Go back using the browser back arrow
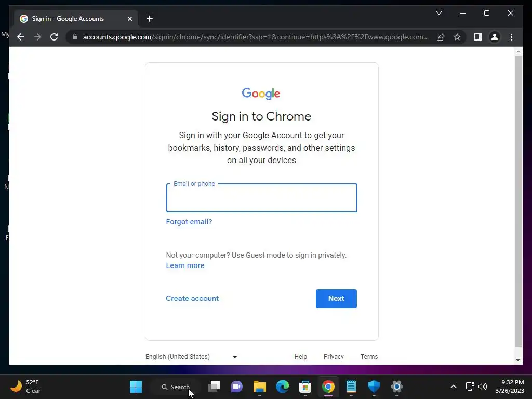Image resolution: width=532 pixels, height=399 pixels. coord(21,37)
